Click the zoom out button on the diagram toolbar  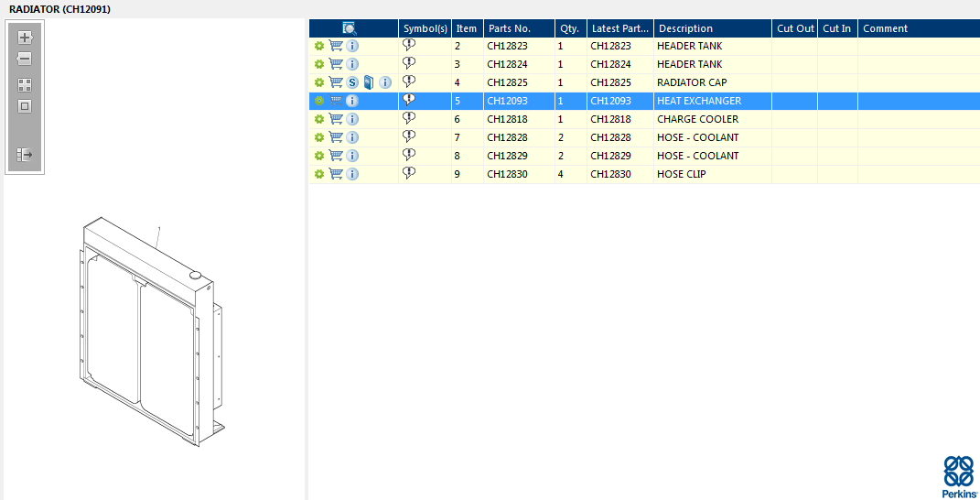click(25, 59)
